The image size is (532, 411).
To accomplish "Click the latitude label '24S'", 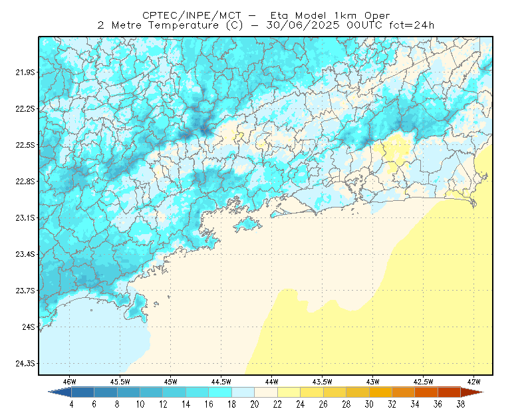I will (29, 327).
